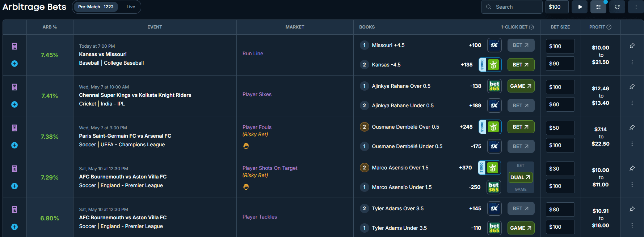Edit the default $100 stake field in the header
Screen dimensions: 644x237
coord(557,7)
